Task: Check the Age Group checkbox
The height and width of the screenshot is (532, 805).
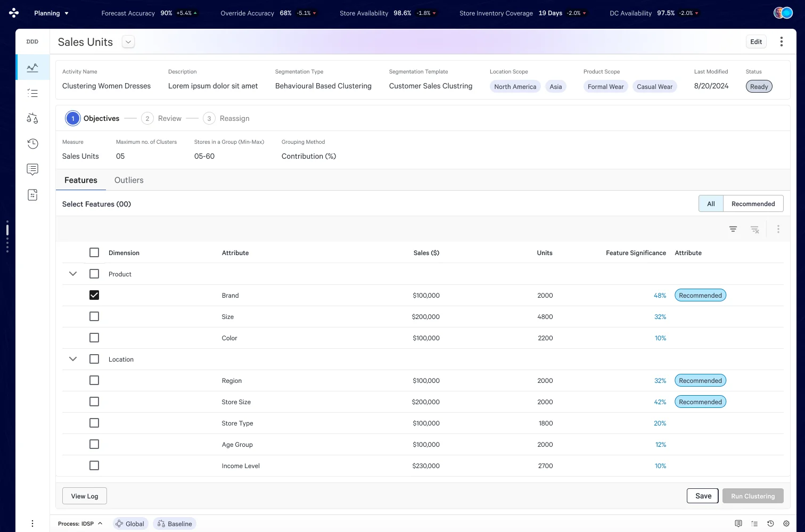Action: click(x=94, y=444)
